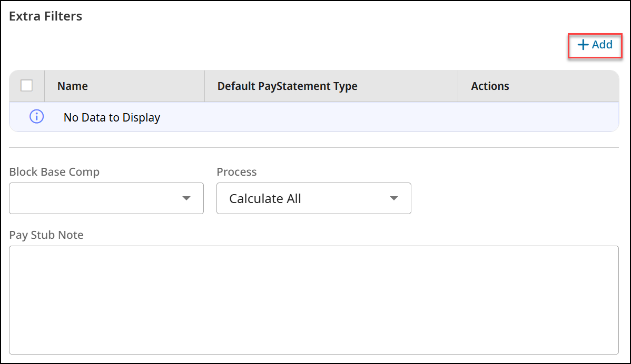
Task: Click the divider line below the table
Action: [x=314, y=148]
